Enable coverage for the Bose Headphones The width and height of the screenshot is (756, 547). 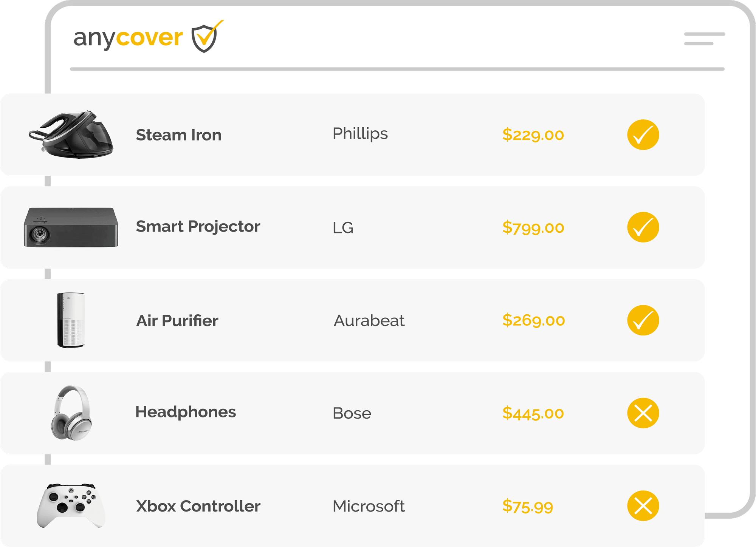tap(644, 413)
